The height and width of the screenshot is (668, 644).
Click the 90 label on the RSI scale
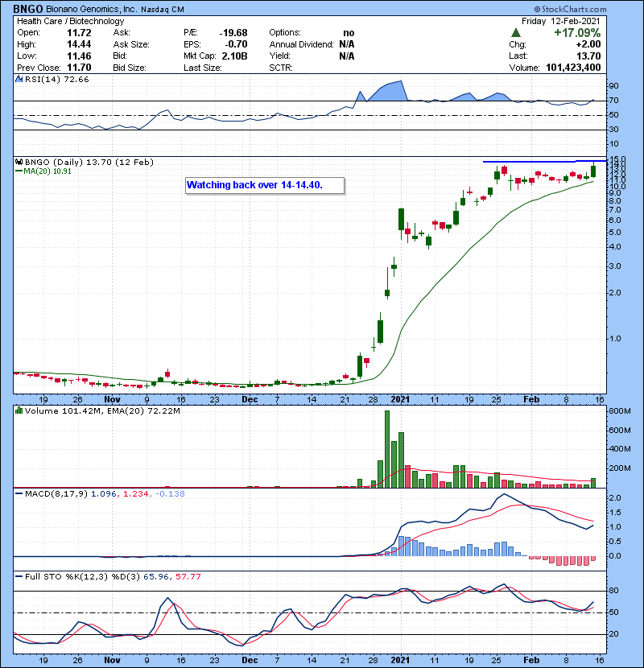613,86
